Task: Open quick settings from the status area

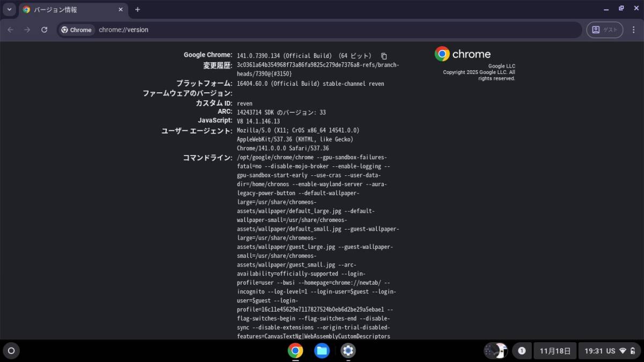Action: tap(610, 351)
